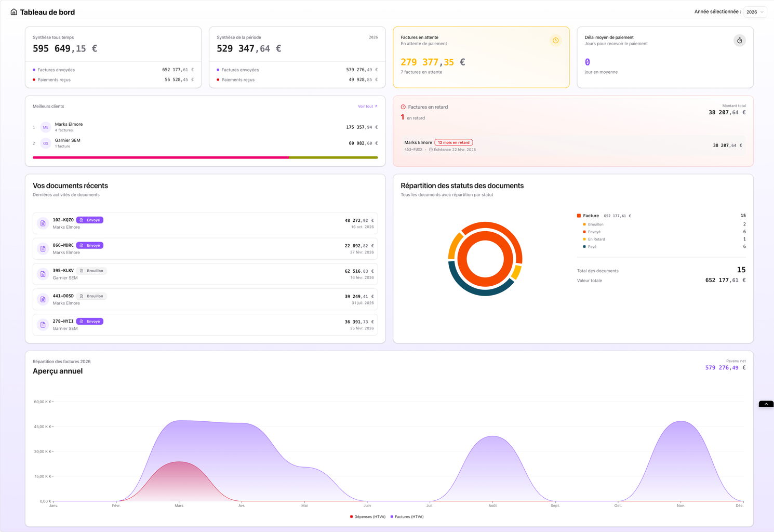Click the 12 mois en retard badge
This screenshot has height=532, width=774.
[453, 142]
